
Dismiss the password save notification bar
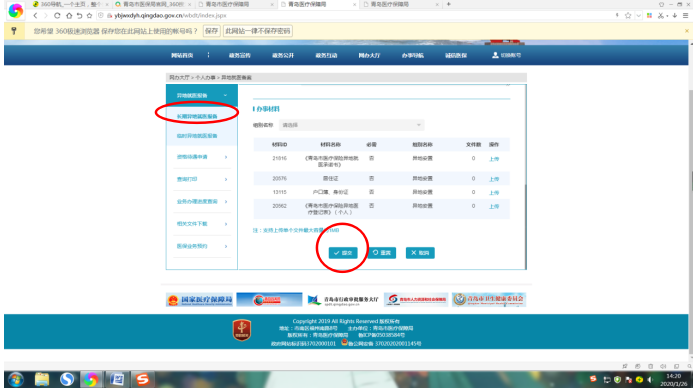[x=687, y=31]
